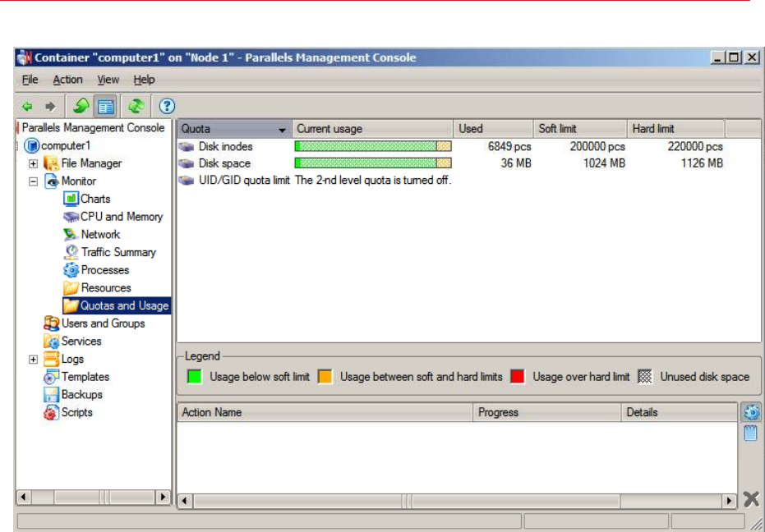
Task: Click the orange soft-hard limits swatch
Action: [x=325, y=377]
